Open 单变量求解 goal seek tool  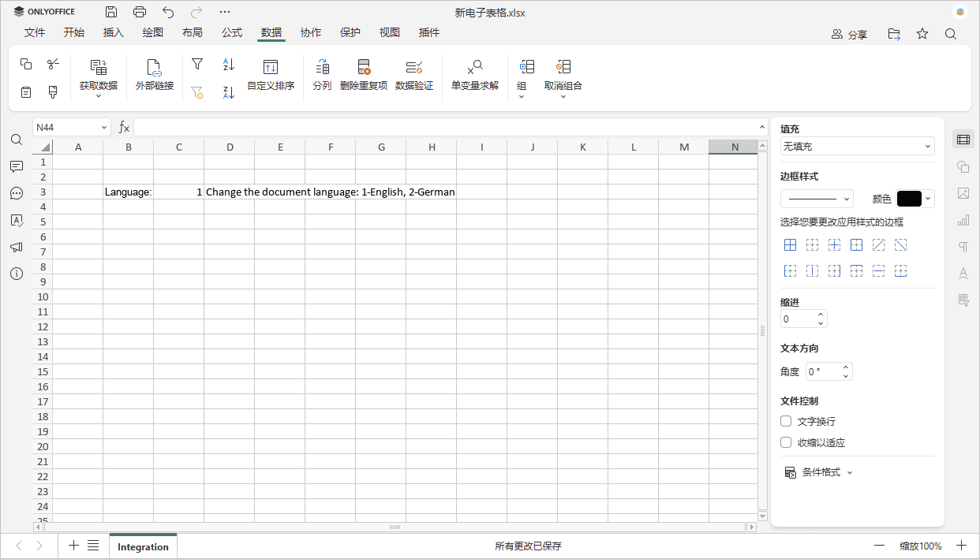tap(474, 68)
